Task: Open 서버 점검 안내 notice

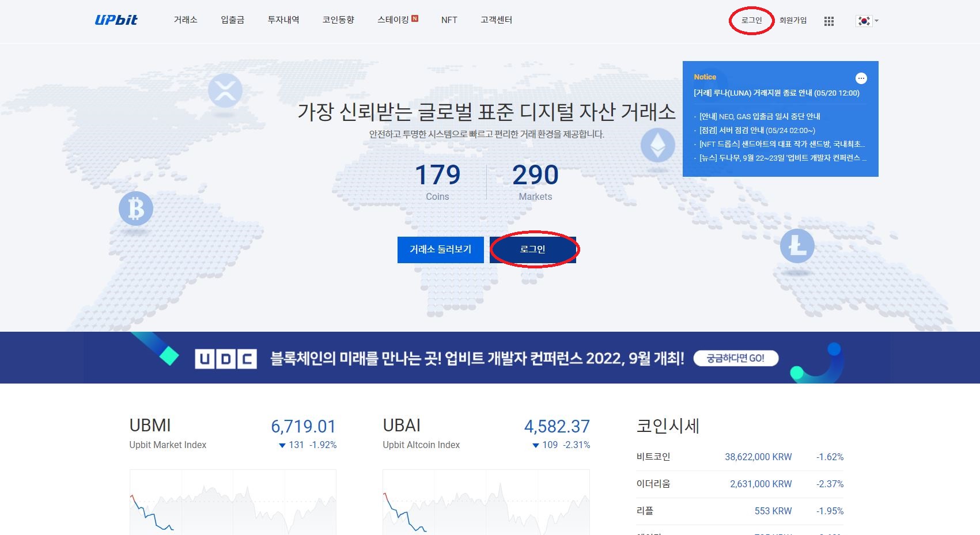Action: click(x=757, y=130)
